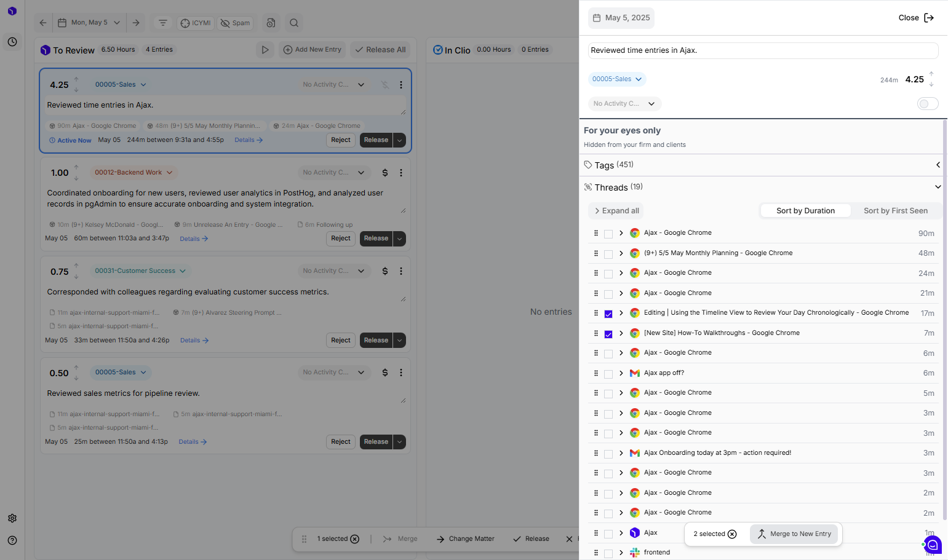Select Sort by Duration tab

tap(806, 211)
